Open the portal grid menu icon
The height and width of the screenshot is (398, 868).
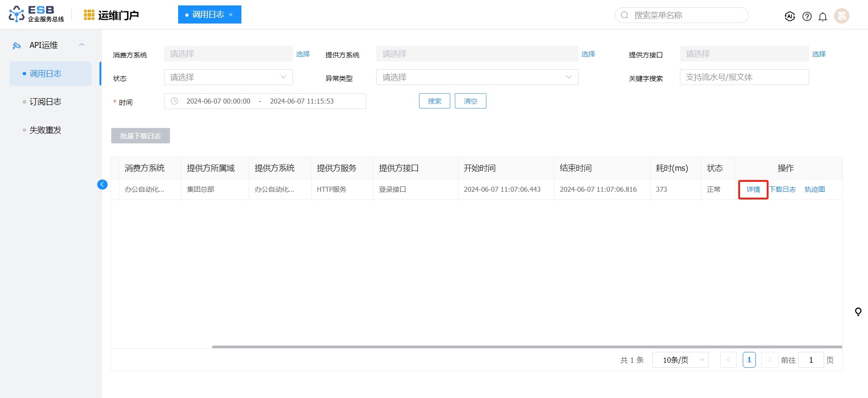pos(89,15)
